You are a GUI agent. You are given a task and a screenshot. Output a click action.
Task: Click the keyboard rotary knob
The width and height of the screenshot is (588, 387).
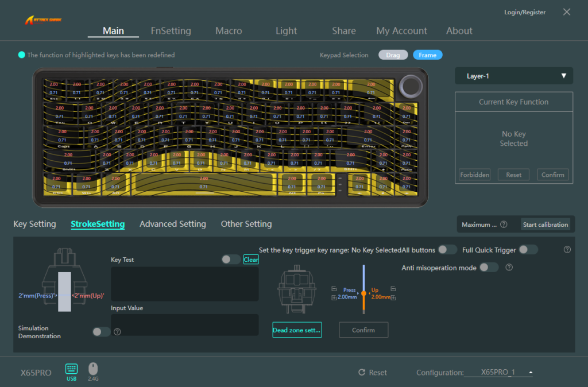pyautogui.click(x=411, y=85)
